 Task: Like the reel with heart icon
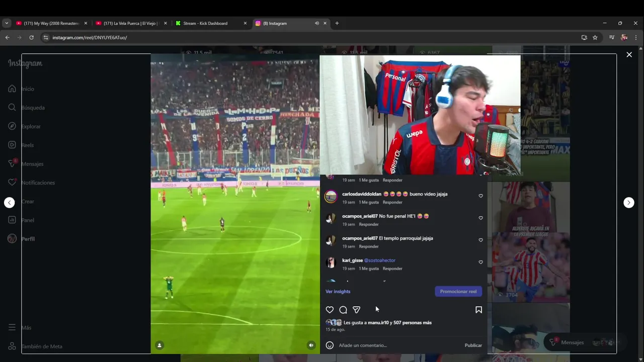coord(330,310)
